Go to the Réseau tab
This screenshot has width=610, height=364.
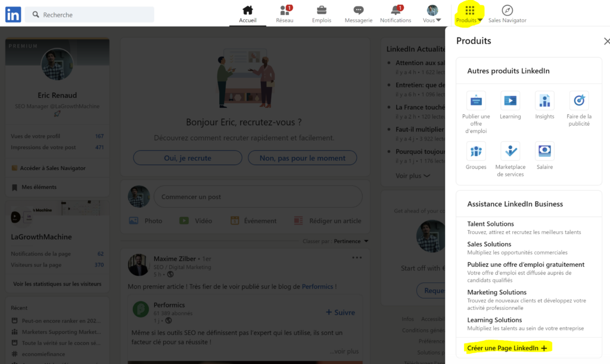coord(285,14)
